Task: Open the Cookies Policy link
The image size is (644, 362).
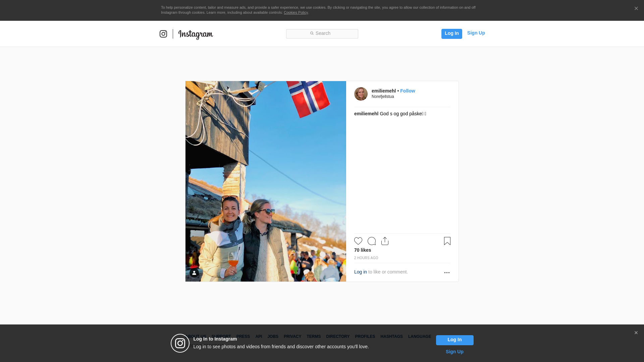Action: point(296,12)
